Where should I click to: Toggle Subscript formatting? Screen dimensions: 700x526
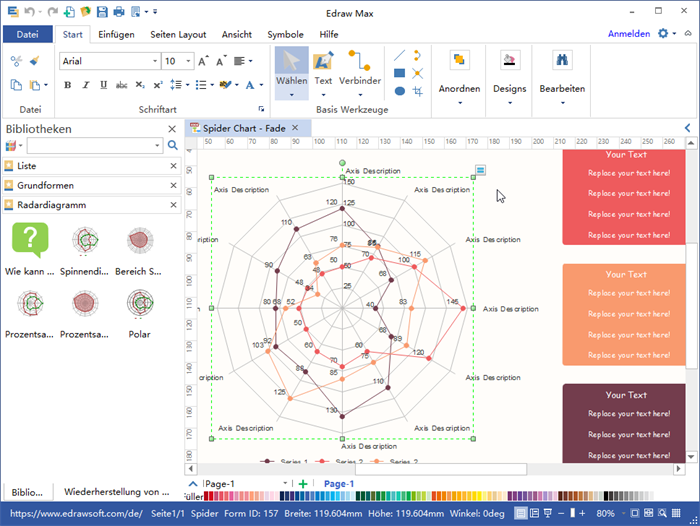coord(140,85)
